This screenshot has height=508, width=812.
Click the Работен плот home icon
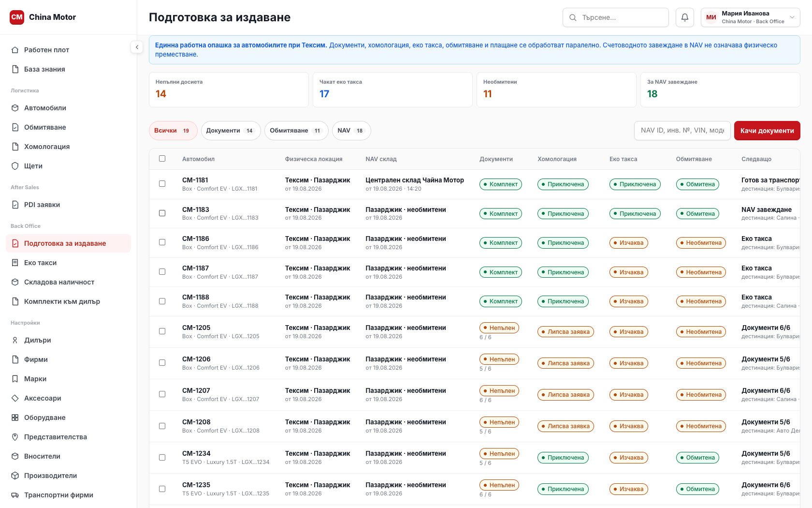(x=15, y=50)
